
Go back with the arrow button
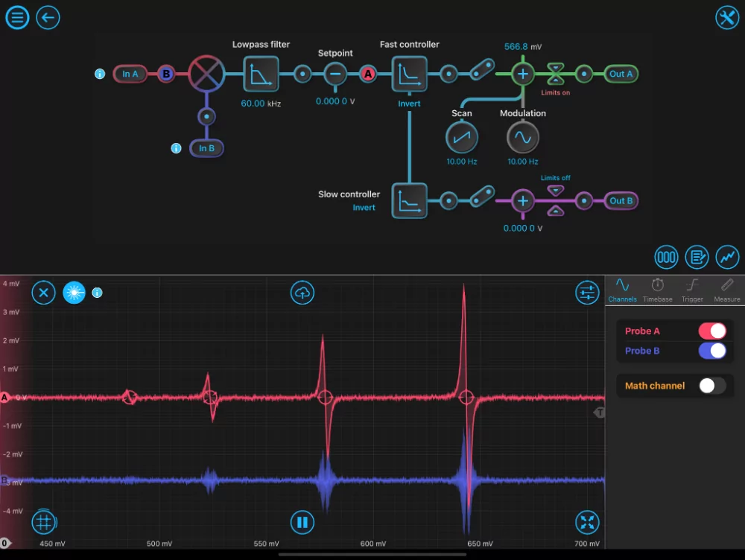(48, 18)
